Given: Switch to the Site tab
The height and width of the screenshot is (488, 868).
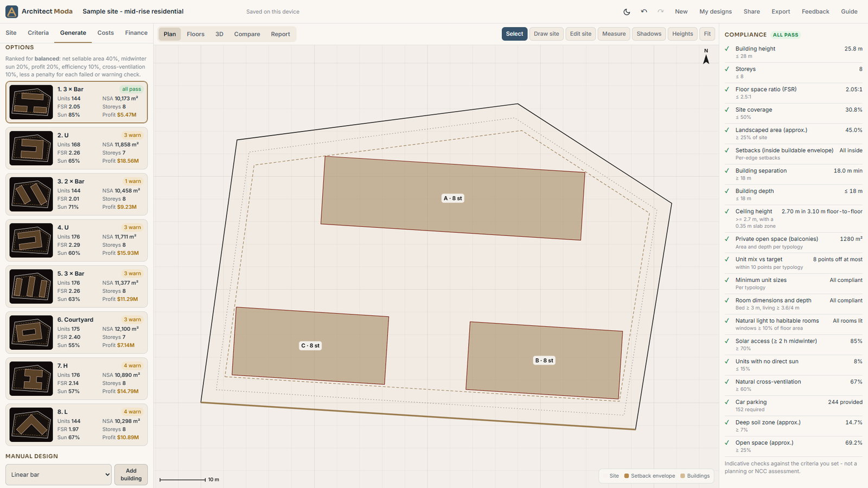Looking at the screenshot, I should [x=11, y=33].
